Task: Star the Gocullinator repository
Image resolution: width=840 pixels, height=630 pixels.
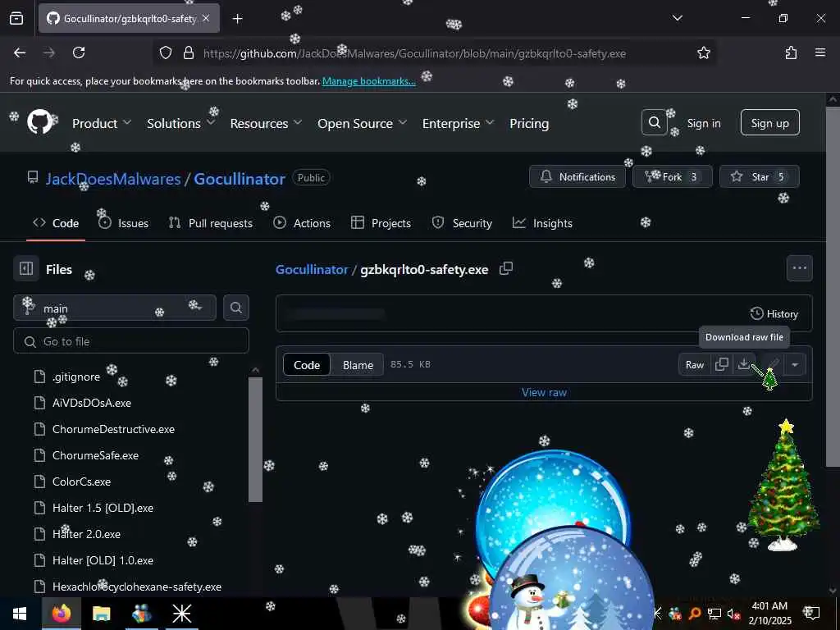Action: tap(759, 176)
